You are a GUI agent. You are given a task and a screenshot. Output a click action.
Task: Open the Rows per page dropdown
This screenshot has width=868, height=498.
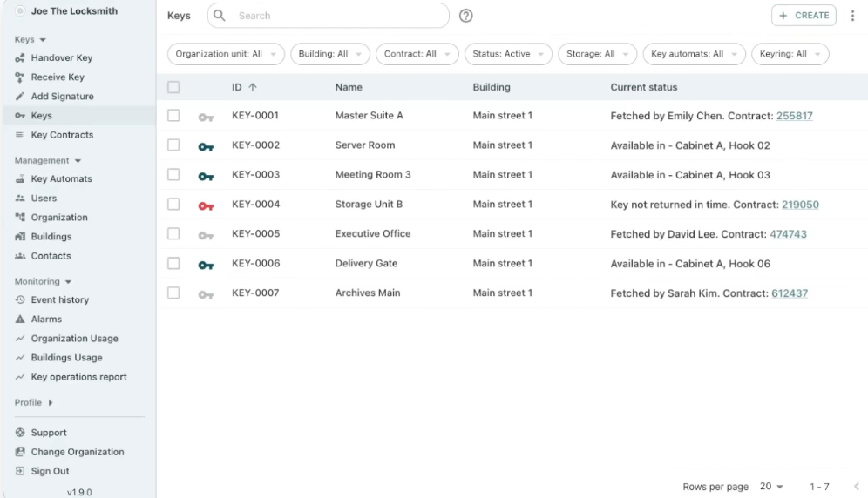click(x=770, y=487)
